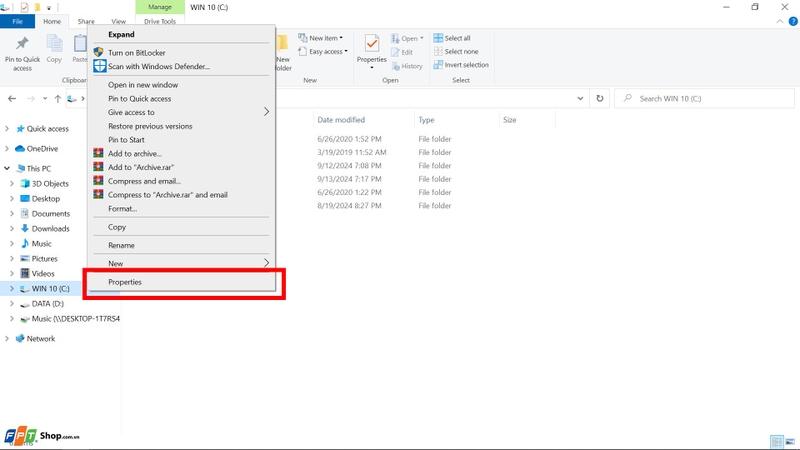This screenshot has height=450, width=800.
Task: Click the History ribbon button
Action: pyautogui.click(x=407, y=66)
